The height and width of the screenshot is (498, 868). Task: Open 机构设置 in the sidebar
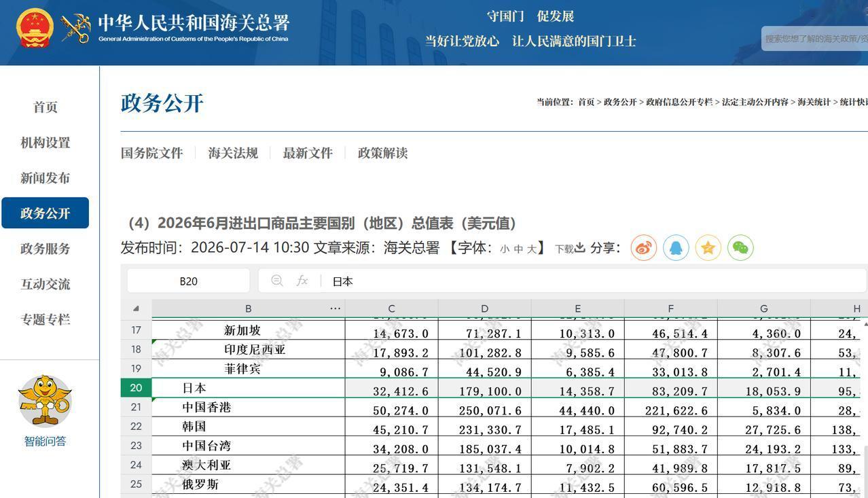(45, 142)
